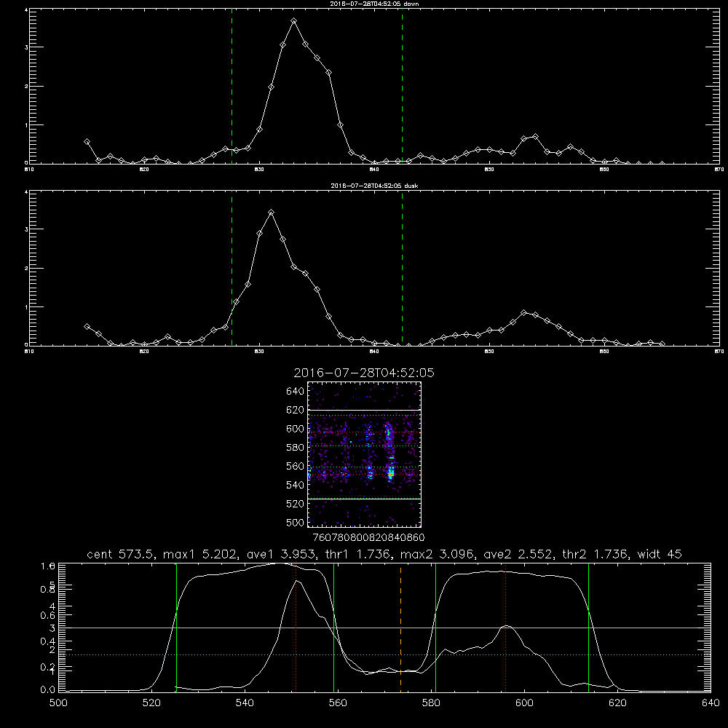The height and width of the screenshot is (728, 728).
Task: Click the green vertical line near 614 in bottom plot
Action: click(588, 628)
